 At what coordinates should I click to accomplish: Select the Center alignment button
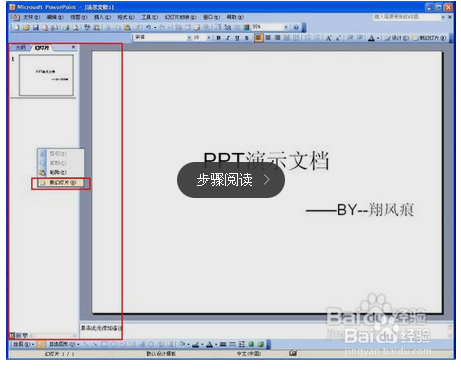point(268,38)
